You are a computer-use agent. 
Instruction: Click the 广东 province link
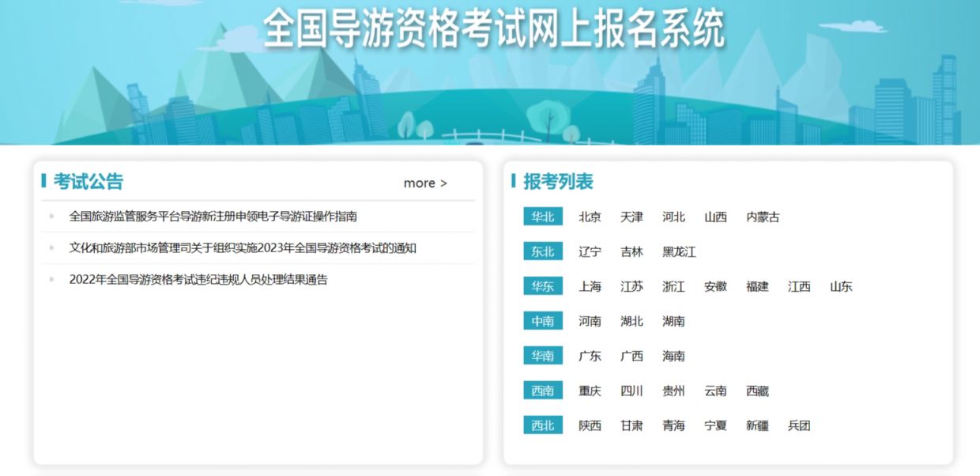pyautogui.click(x=590, y=356)
